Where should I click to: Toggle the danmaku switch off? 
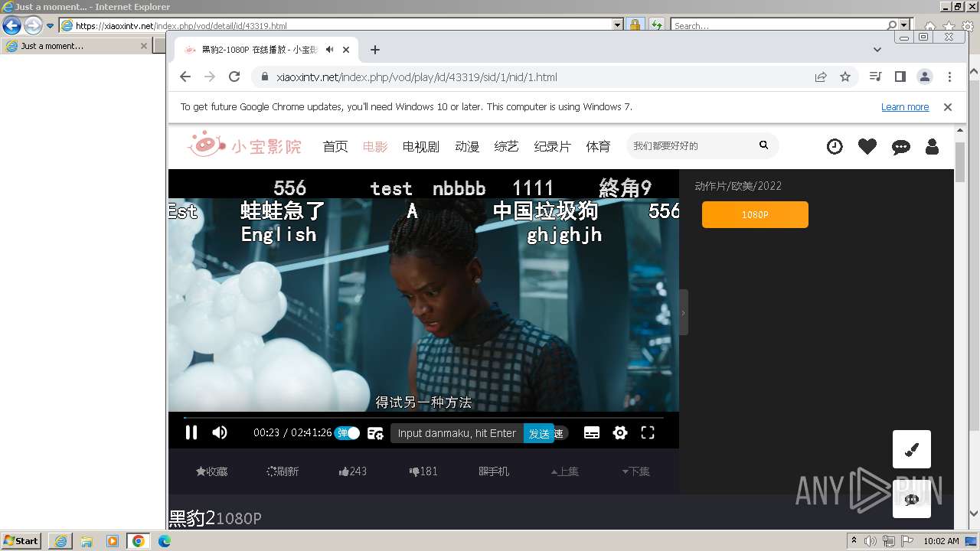347,433
